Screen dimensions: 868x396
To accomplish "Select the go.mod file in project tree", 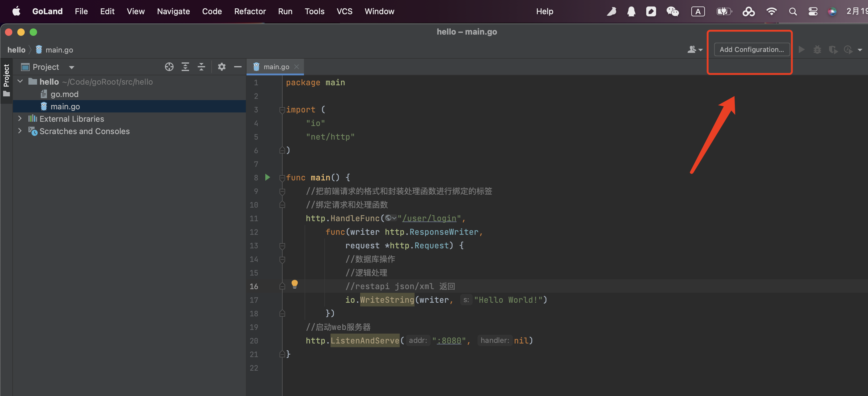I will coord(64,94).
